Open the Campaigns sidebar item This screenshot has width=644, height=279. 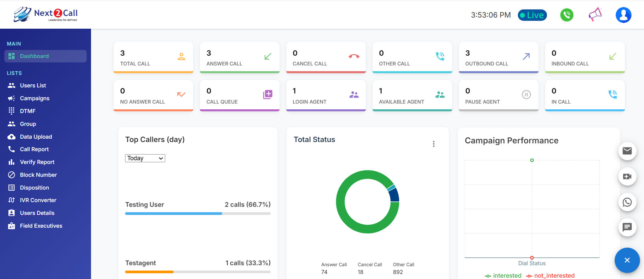(x=34, y=98)
